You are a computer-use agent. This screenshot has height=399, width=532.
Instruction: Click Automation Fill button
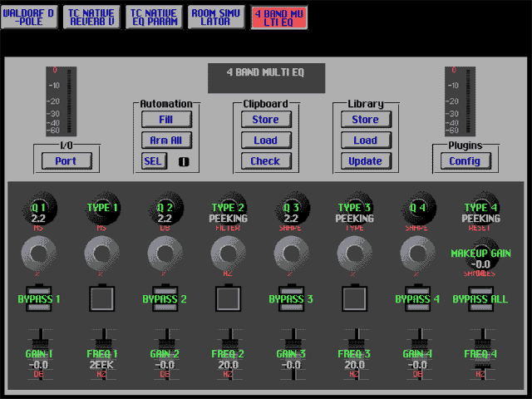(x=166, y=120)
